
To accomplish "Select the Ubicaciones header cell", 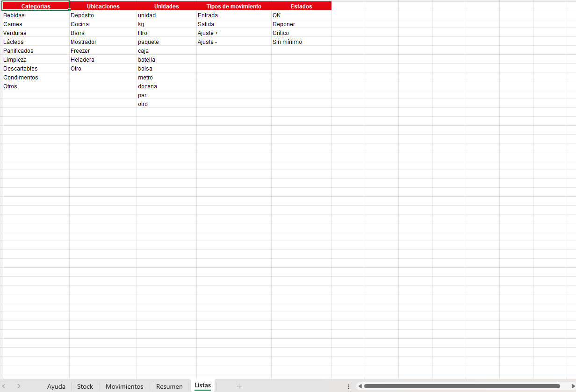I will 103,6.
